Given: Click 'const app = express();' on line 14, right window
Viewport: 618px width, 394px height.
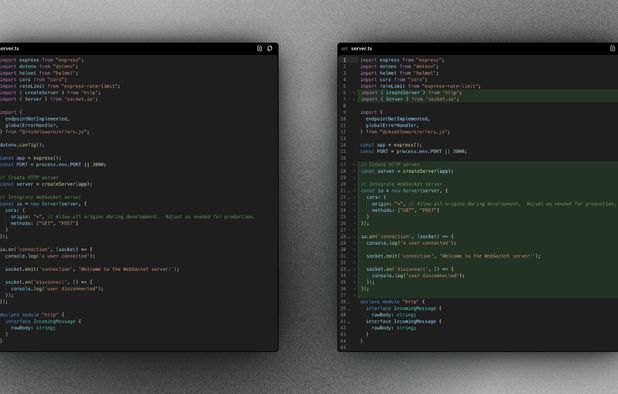Looking at the screenshot, I should point(391,145).
